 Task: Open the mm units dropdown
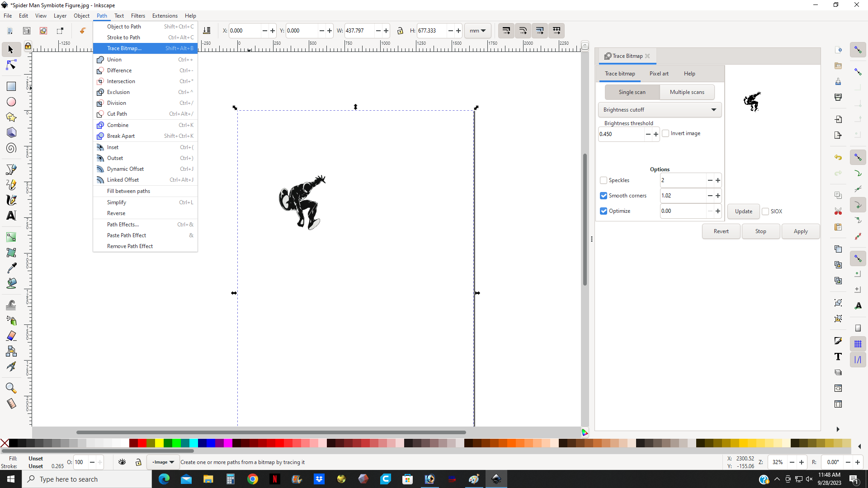click(x=477, y=31)
